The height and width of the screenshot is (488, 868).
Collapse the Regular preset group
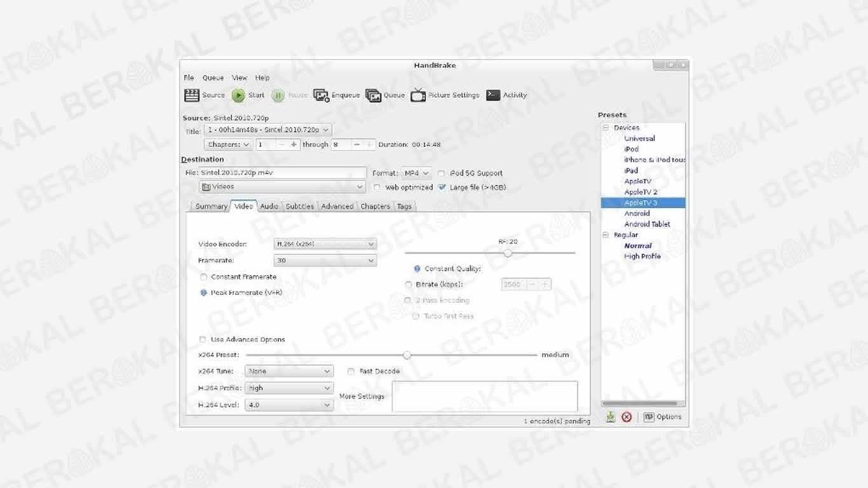(x=606, y=235)
